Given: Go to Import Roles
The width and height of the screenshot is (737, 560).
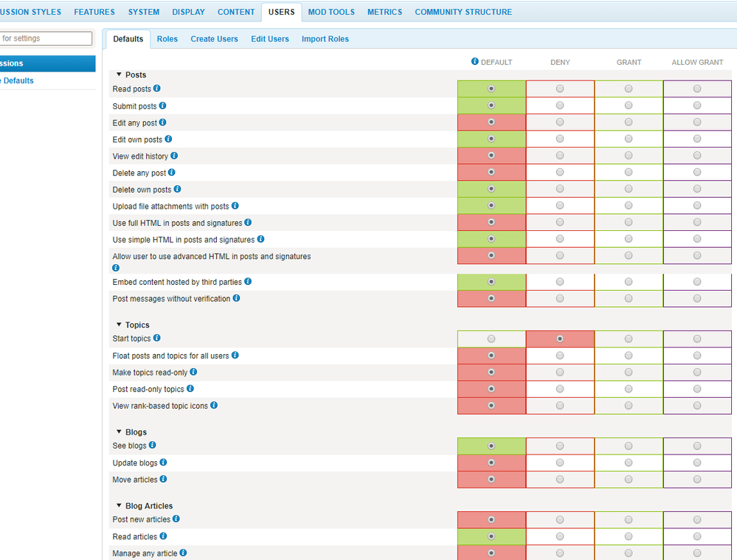Looking at the screenshot, I should [x=325, y=39].
